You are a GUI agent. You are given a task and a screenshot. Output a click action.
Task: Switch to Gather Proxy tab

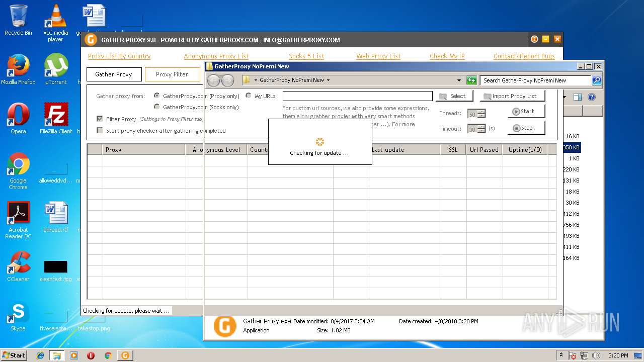pos(113,74)
